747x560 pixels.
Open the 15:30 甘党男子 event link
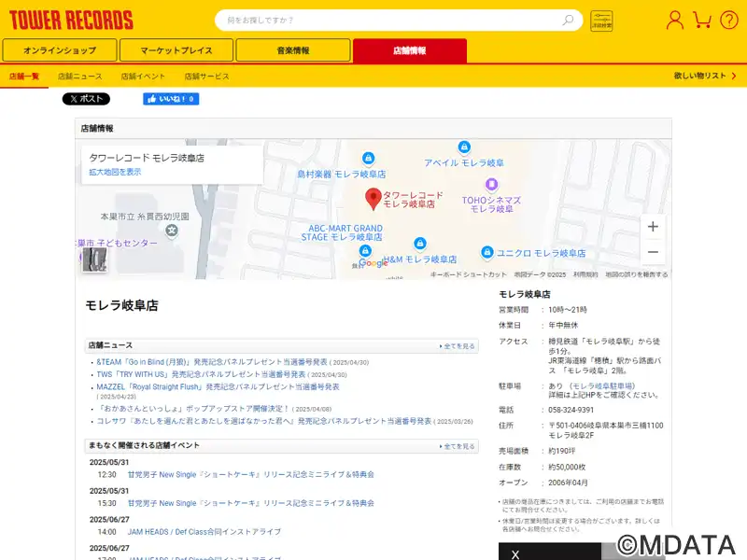pos(250,503)
